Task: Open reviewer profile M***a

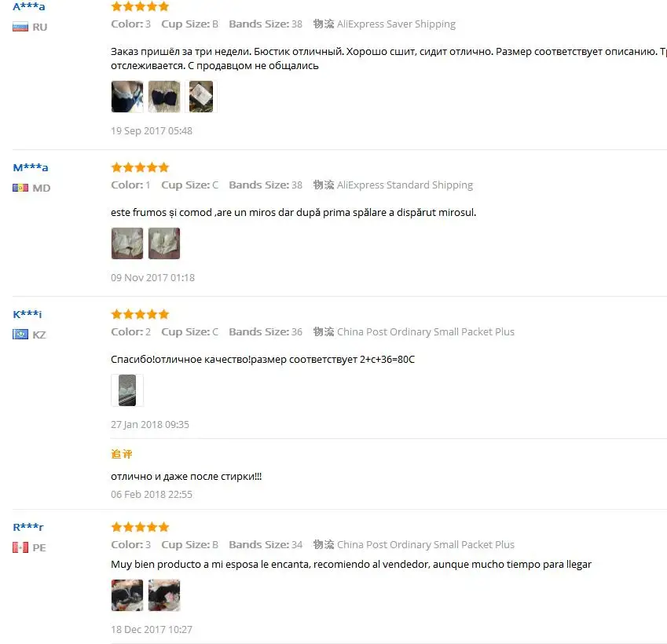Action: [31, 167]
